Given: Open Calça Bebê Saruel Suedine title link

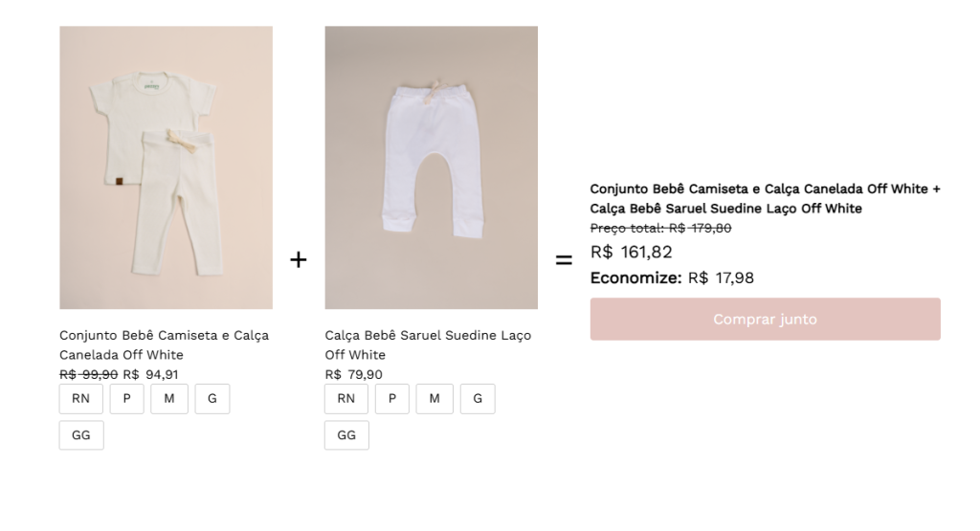Looking at the screenshot, I should click(428, 344).
